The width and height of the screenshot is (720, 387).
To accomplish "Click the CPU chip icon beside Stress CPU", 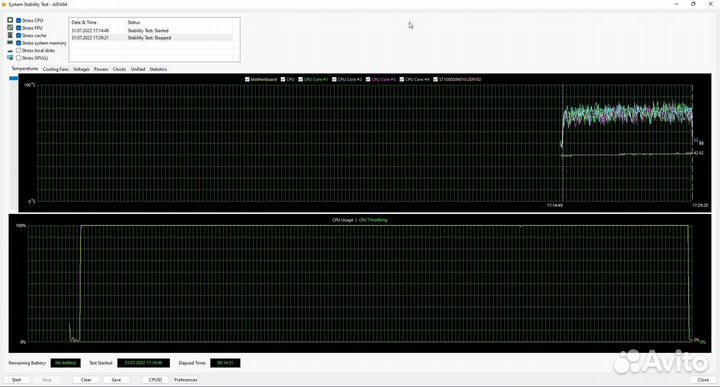I will pos(10,20).
